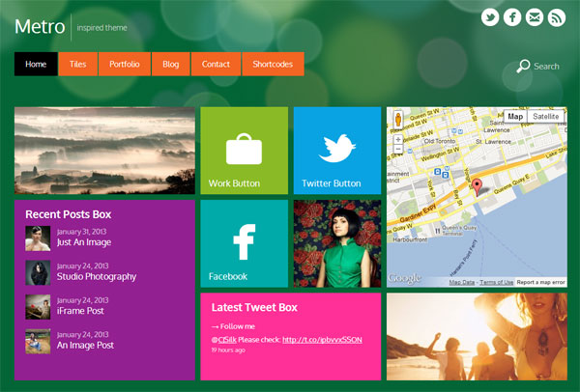Open the Shortcodes menu

coord(273,64)
